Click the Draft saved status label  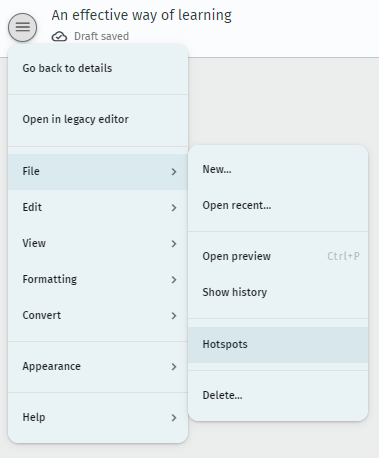[x=101, y=36]
